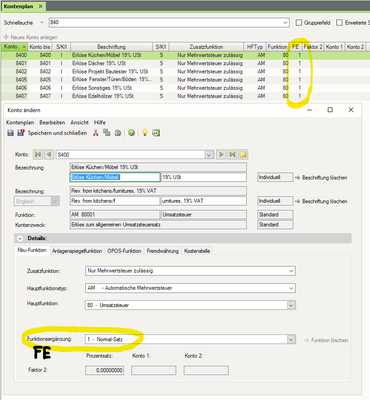Viewport: 370px width, 400px height.
Task: Click the 19% USt input field
Action: coord(204,177)
